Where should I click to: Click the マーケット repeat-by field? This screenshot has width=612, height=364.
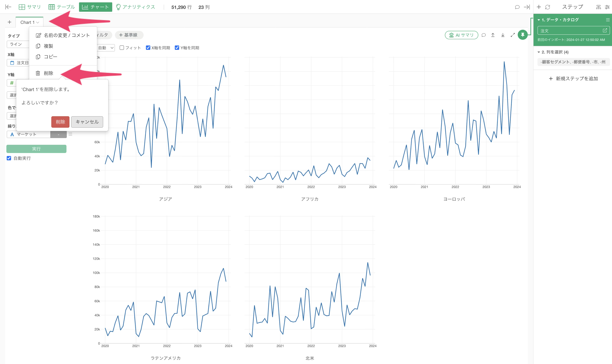tap(29, 134)
